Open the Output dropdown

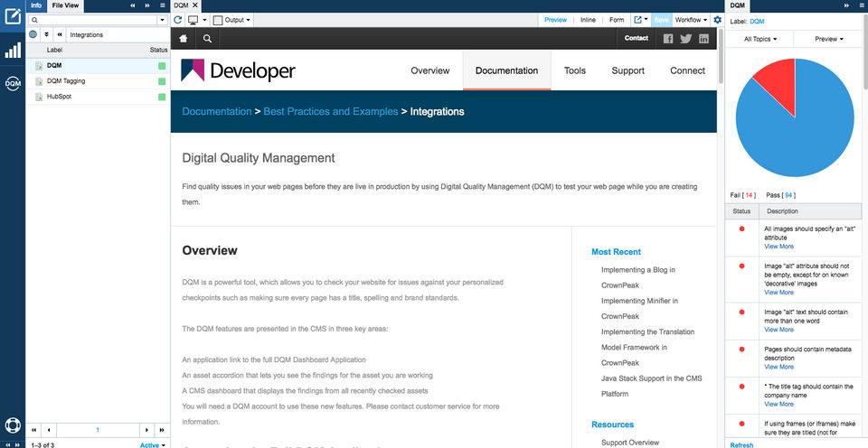point(232,20)
